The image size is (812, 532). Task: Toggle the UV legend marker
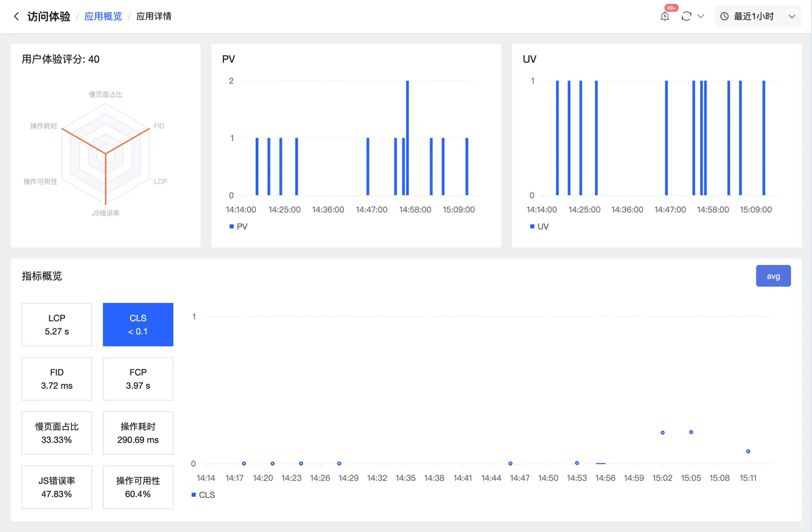(532, 226)
